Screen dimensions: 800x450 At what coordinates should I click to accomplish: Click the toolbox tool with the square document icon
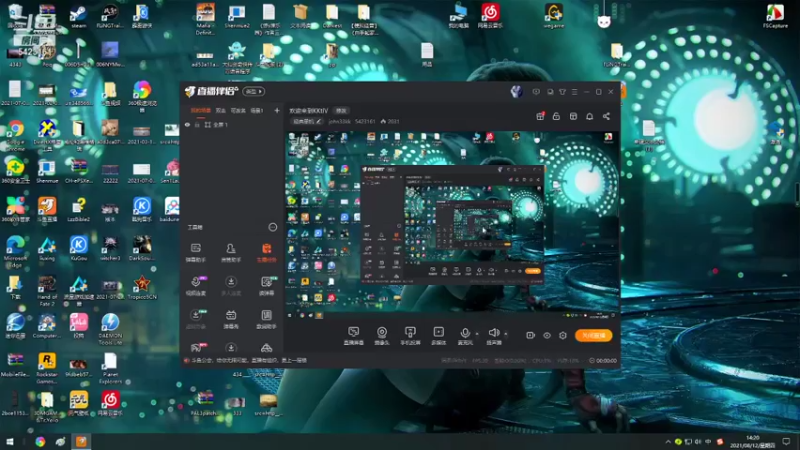point(266,319)
